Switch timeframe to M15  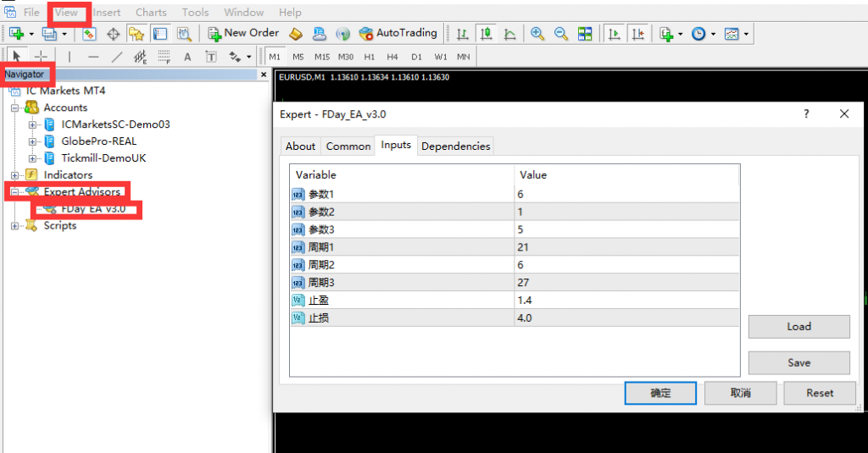(x=321, y=57)
